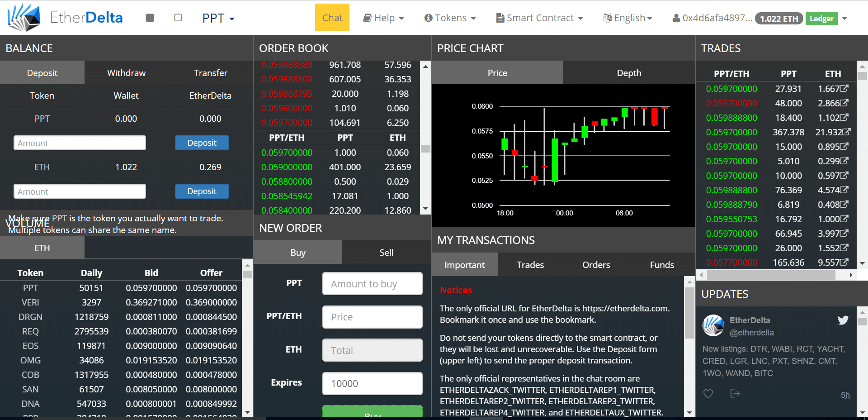
Task: Expand the PPT token selector dropdown
Action: pyautogui.click(x=218, y=18)
